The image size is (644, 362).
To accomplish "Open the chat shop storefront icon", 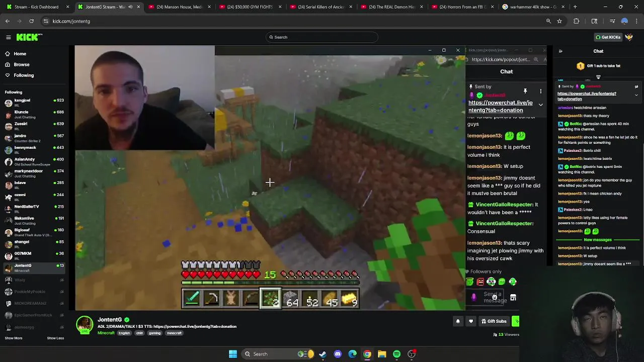I will point(513,298).
